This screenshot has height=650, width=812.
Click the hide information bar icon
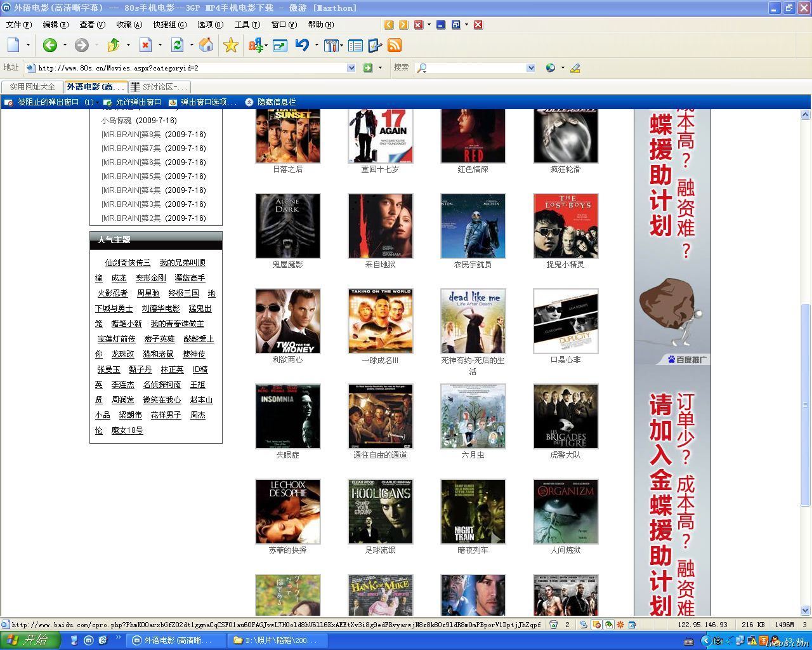click(249, 102)
